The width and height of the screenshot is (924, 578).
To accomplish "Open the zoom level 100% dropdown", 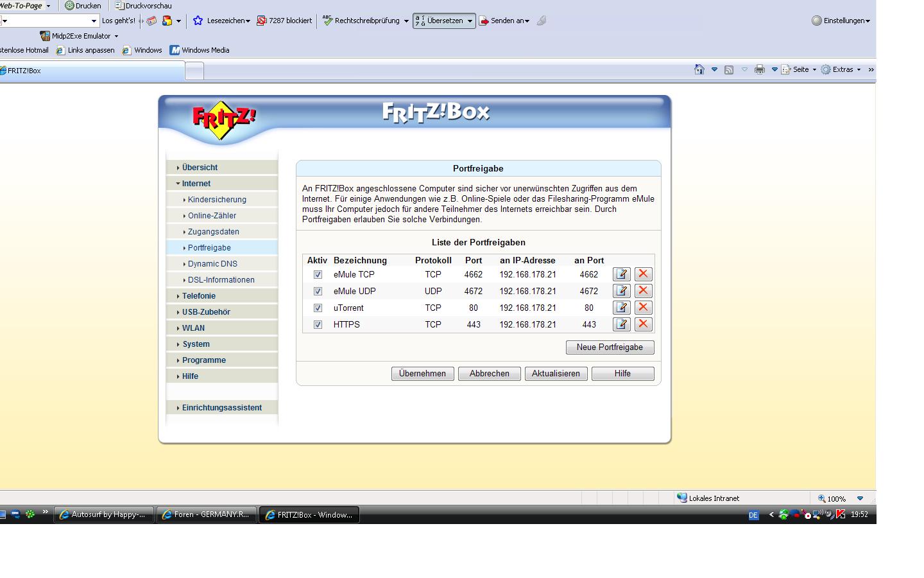I will point(860,498).
